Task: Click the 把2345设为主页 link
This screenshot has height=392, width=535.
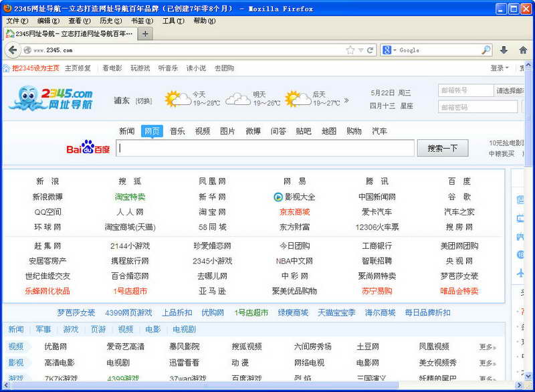Action: (x=35, y=68)
